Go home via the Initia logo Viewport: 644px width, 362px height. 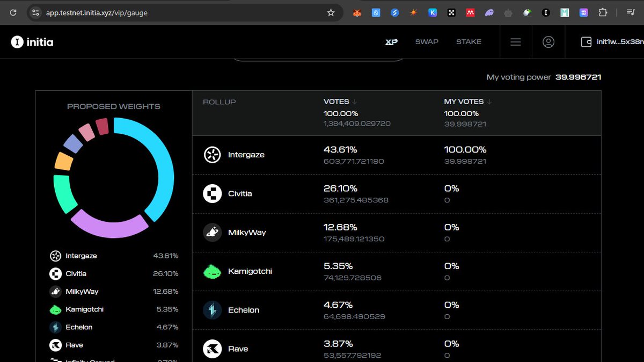[x=32, y=42]
